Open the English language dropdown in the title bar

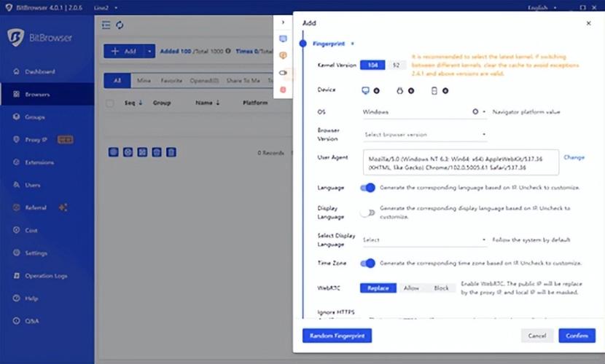click(x=542, y=8)
